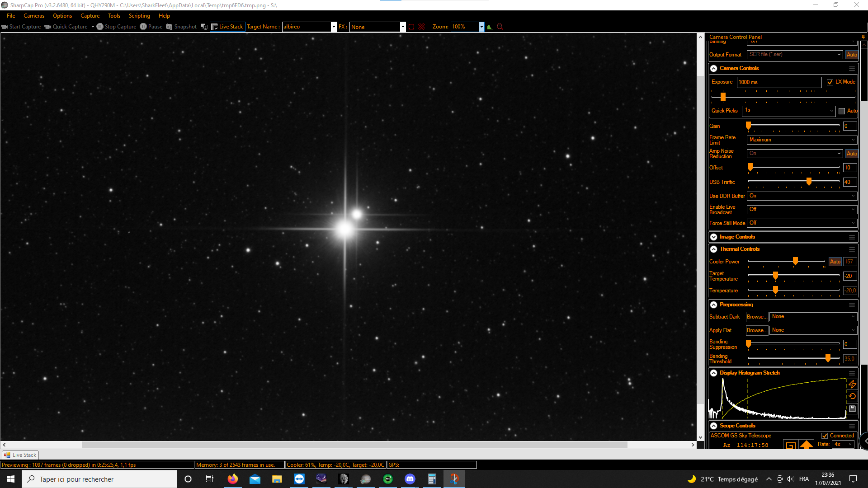Click the Start Capture toolbar button
868x488 pixels.
click(x=21, y=27)
